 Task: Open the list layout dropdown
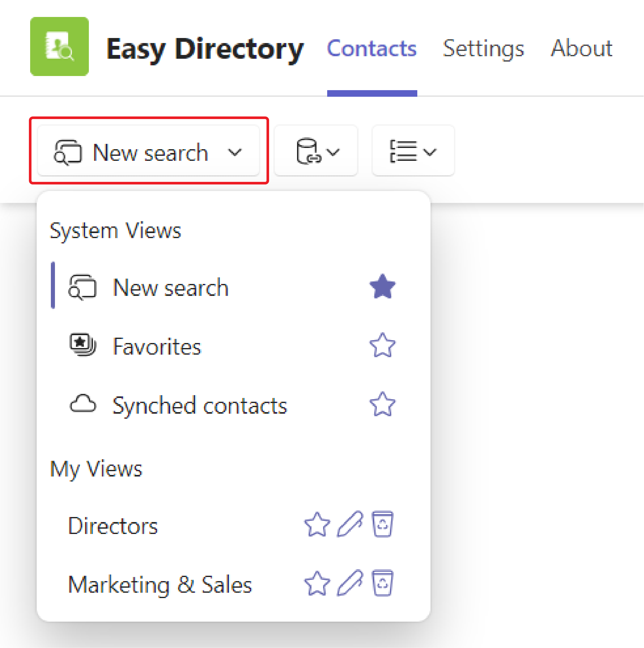click(413, 150)
